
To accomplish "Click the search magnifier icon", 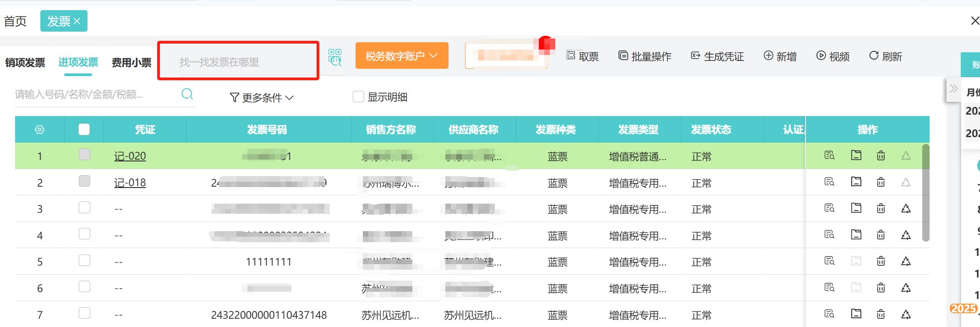I will pyautogui.click(x=187, y=94).
